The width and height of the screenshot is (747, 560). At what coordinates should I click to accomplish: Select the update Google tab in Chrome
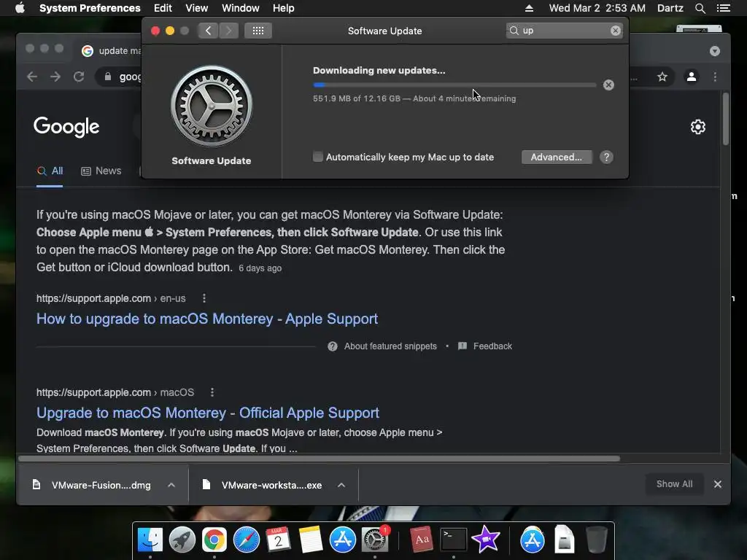point(111,51)
